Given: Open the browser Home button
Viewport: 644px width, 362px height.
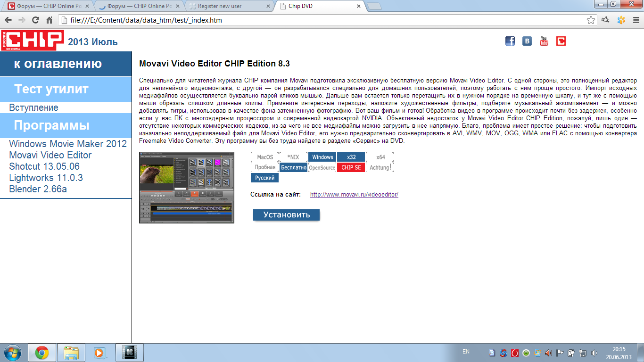Looking at the screenshot, I should coord(49,20).
